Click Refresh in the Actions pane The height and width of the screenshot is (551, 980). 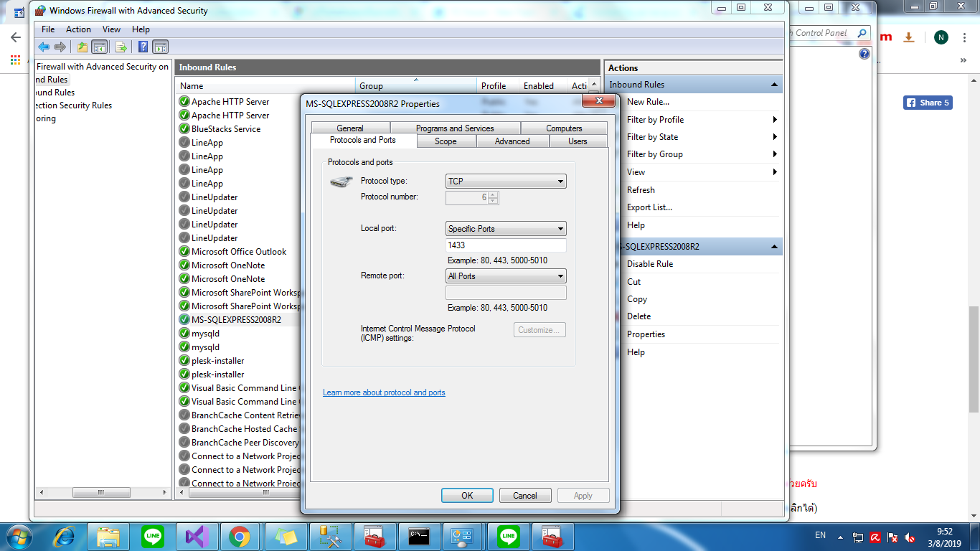click(x=641, y=190)
